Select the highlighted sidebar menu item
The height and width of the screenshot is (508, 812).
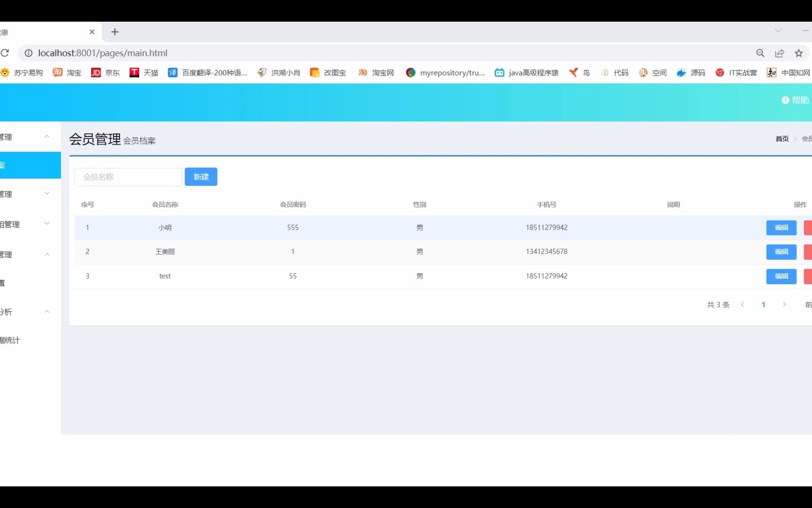(x=30, y=165)
